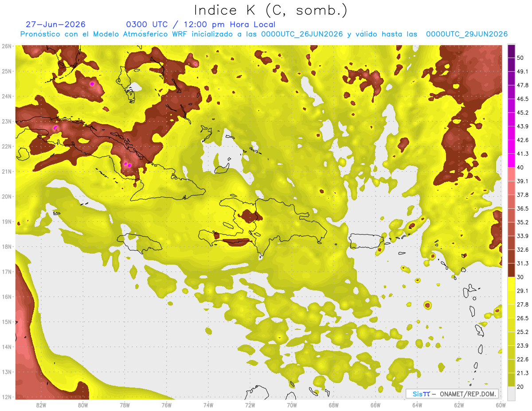This screenshot has height=411, width=532.
Task: Click the "ONAMET/REP.DOM." credit label
Action: 467,394
